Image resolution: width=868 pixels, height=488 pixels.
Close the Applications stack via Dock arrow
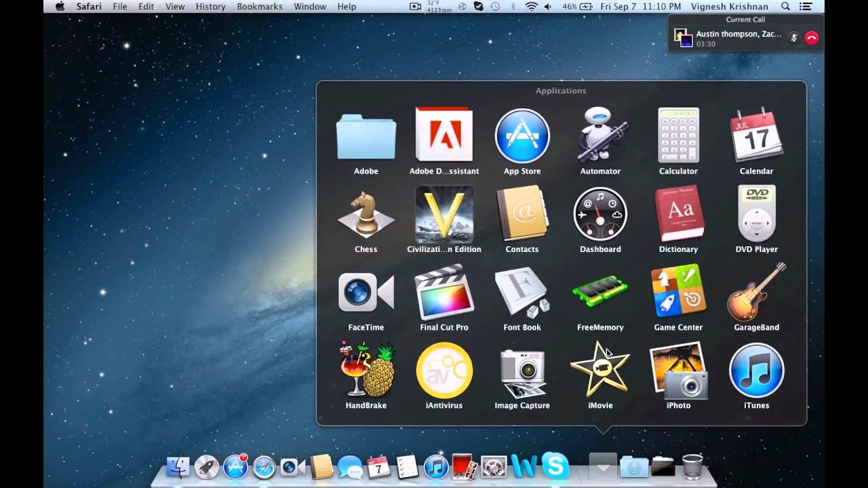[603, 466]
